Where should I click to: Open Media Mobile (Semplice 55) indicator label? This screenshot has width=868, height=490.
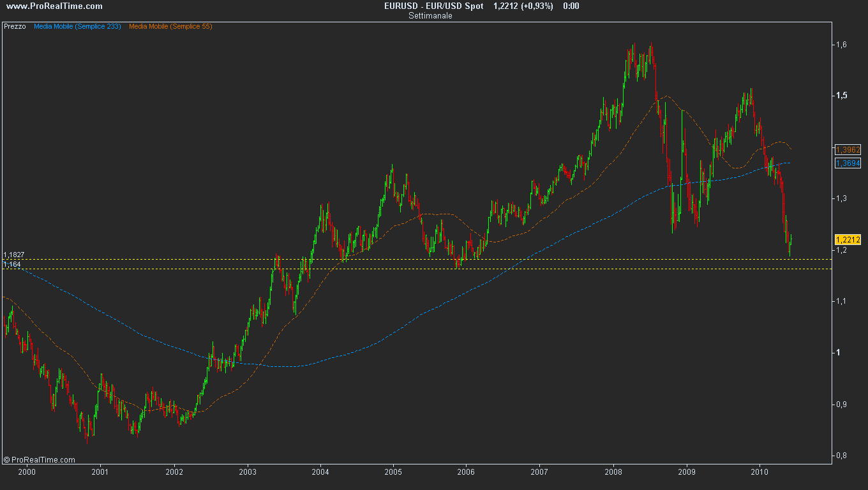pyautogui.click(x=170, y=26)
